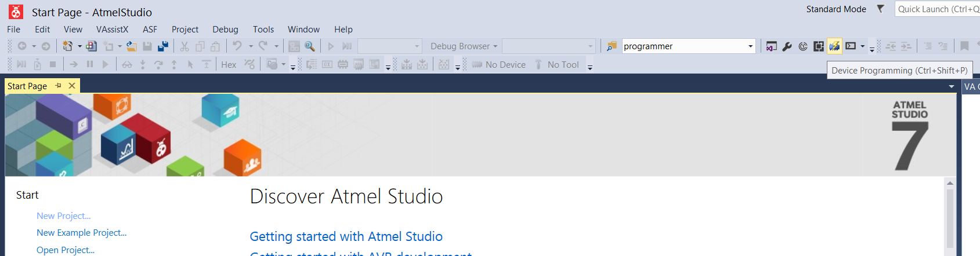The image size is (980, 256).
Task: Click the Find in Files magnifier icon
Action: [310, 46]
